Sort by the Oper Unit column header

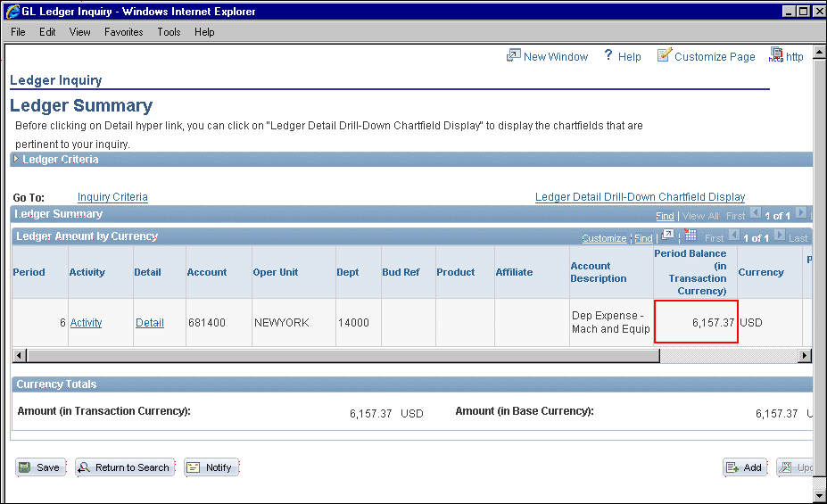pos(276,273)
